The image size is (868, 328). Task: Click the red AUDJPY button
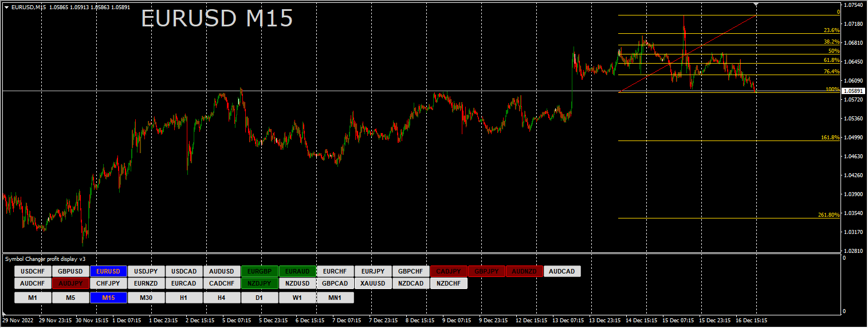70,283
